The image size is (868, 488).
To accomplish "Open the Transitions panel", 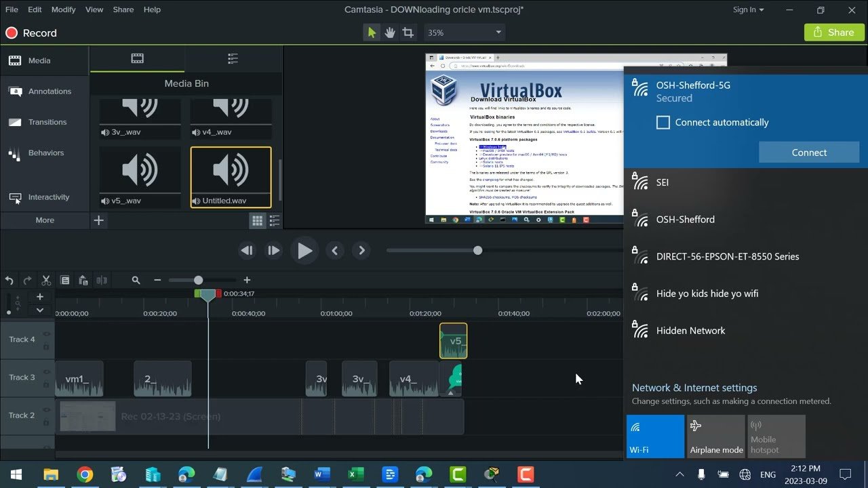I will pyautogui.click(x=45, y=122).
